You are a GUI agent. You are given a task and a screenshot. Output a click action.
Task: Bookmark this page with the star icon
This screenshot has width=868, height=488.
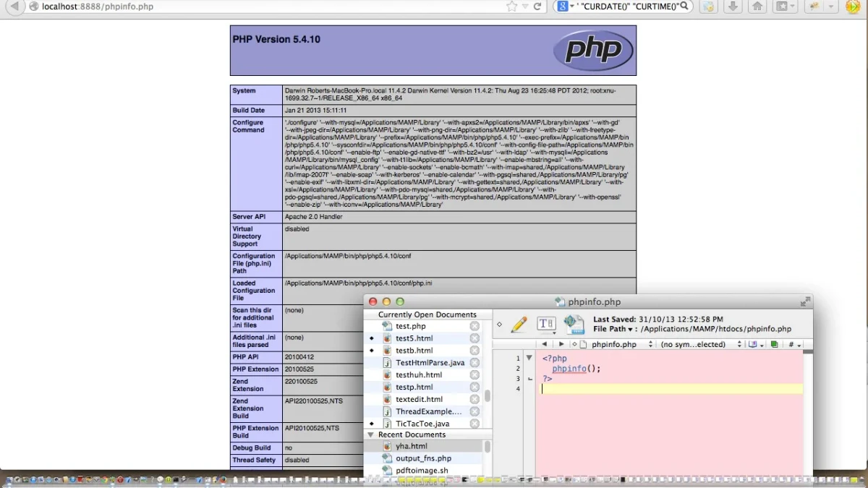(512, 7)
